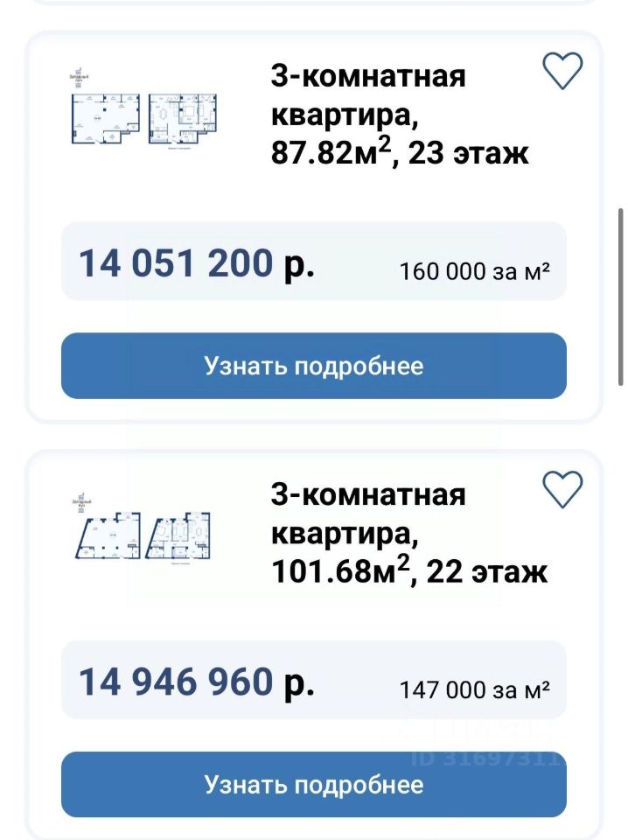Open right floor plan of the 23 этаж apartment

pos(182,119)
